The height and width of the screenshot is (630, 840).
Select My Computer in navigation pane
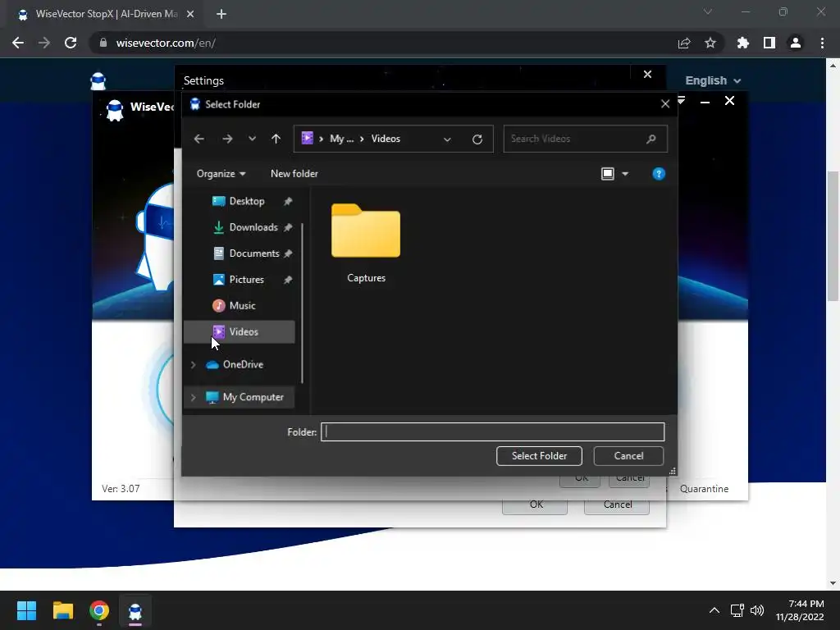(253, 398)
